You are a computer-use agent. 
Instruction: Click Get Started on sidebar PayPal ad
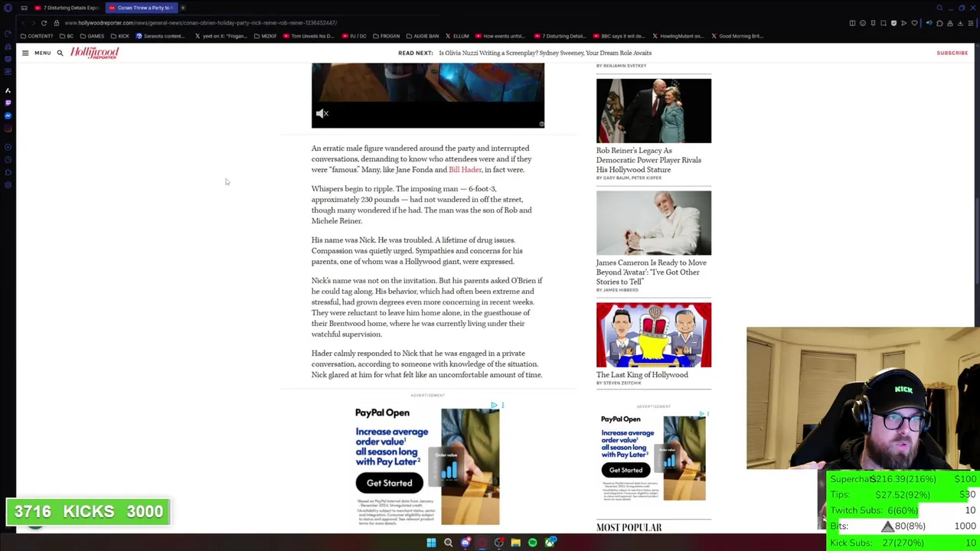(x=626, y=470)
